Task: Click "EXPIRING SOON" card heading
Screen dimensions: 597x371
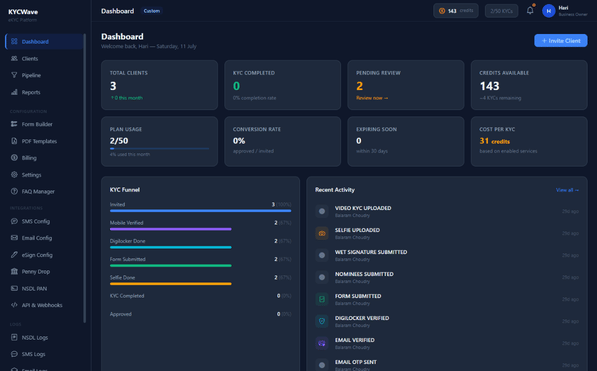Action: tap(376, 129)
